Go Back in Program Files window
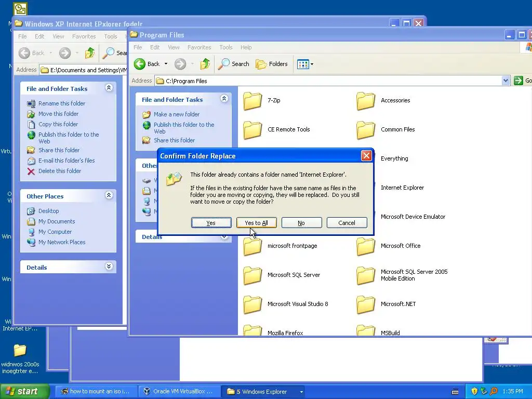The image size is (532, 399). click(x=147, y=64)
